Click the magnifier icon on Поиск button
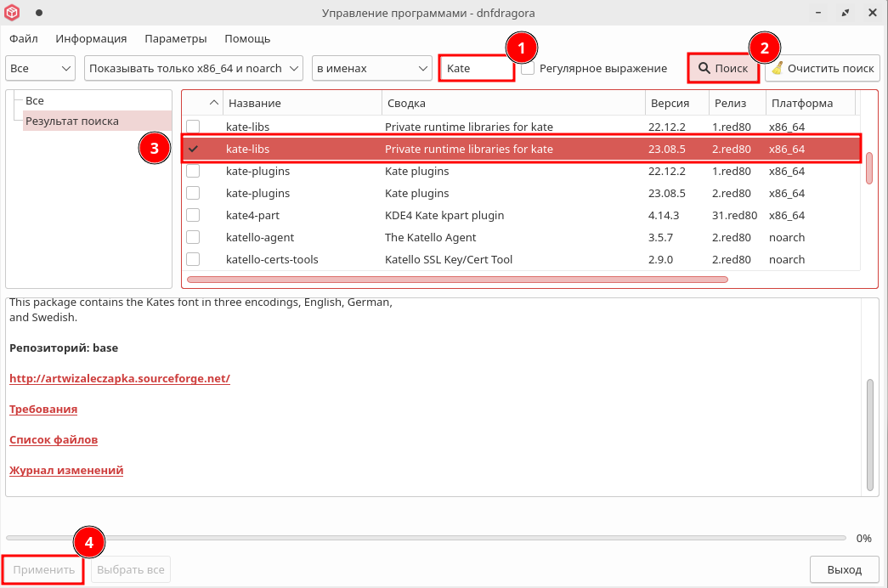888x588 pixels. [x=704, y=68]
